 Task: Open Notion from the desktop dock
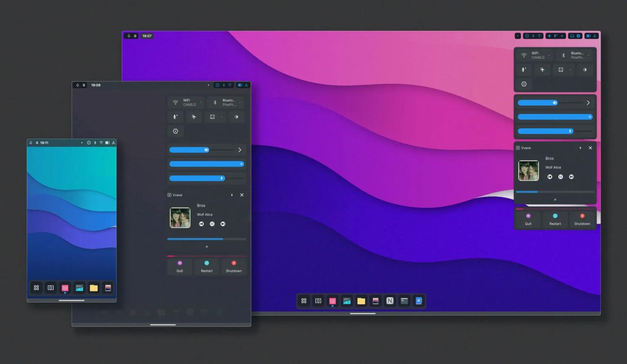390,301
